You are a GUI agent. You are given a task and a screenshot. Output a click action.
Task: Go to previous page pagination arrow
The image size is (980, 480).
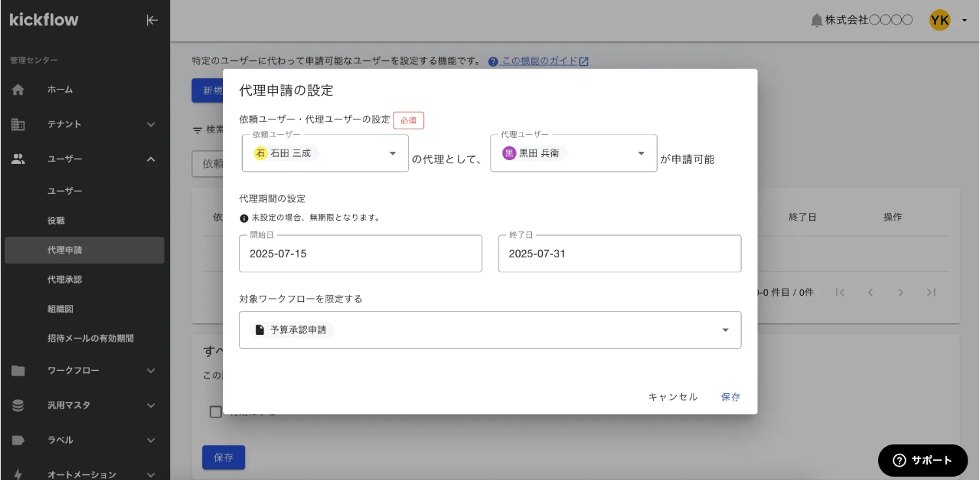click(x=870, y=293)
